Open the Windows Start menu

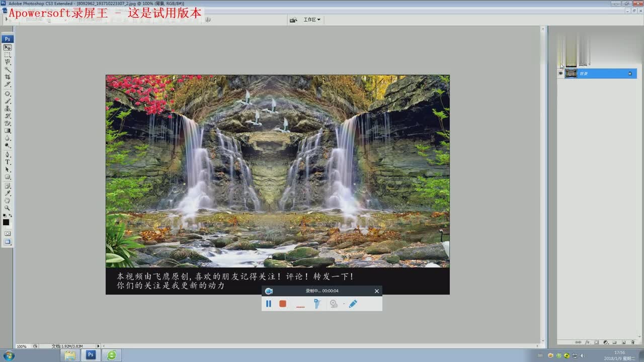[9, 355]
